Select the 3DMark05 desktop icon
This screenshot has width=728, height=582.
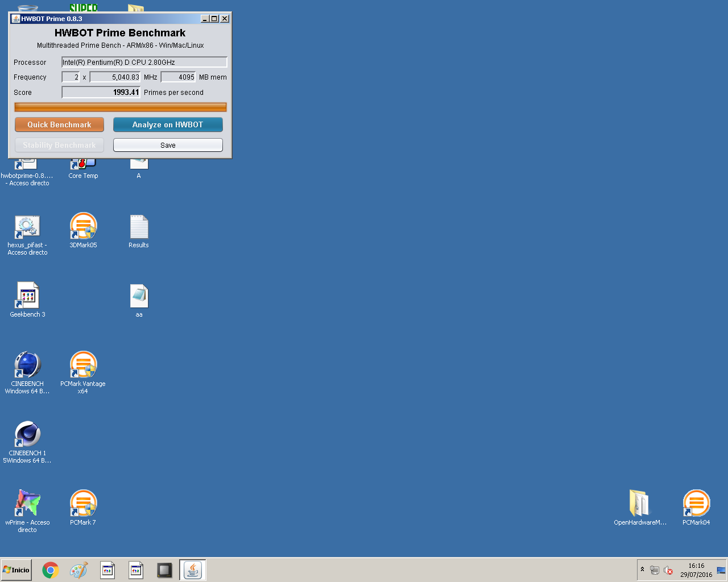[83, 231]
